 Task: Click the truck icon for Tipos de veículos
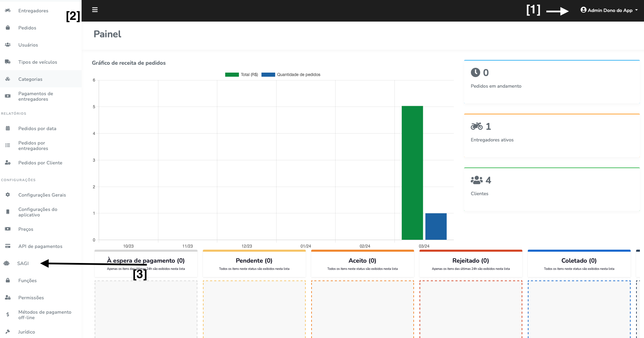pos(8,62)
